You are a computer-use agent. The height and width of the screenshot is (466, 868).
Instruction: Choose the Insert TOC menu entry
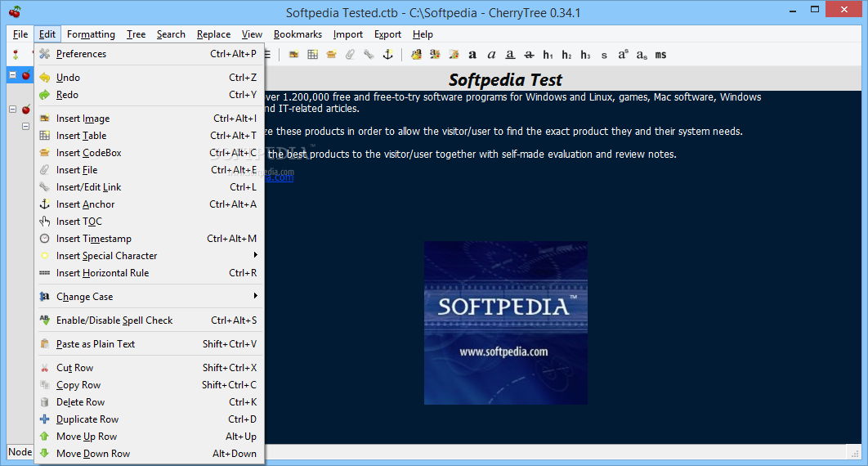[x=150, y=222]
